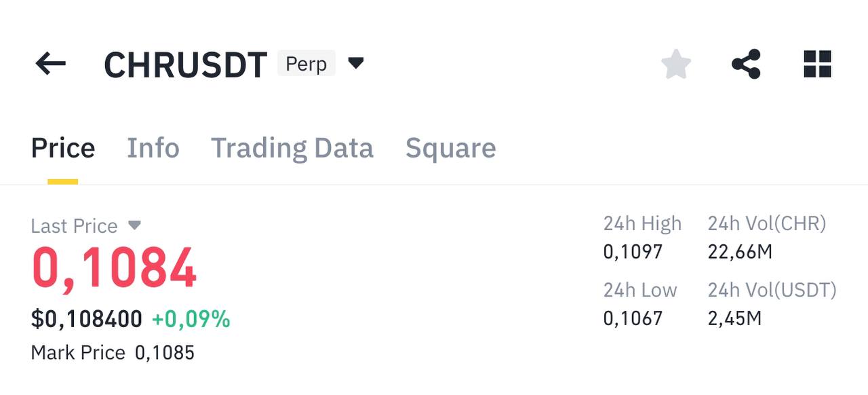Tap the Perp contract label

click(x=307, y=64)
